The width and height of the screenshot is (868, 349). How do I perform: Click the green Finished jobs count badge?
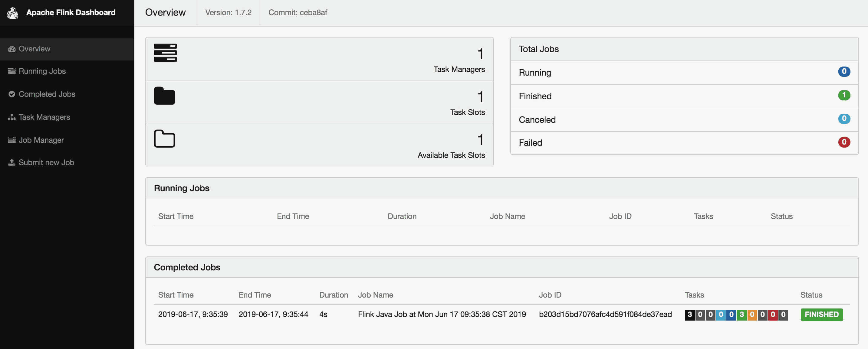[x=844, y=95]
